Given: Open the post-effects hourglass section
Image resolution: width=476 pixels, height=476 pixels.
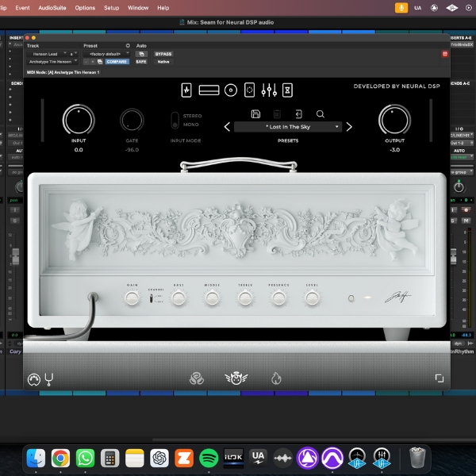Looking at the screenshot, I should pyautogui.click(x=287, y=90).
